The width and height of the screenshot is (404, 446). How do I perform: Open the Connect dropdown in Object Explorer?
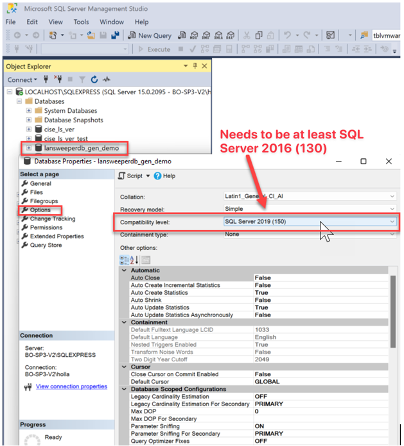pyautogui.click(x=22, y=80)
